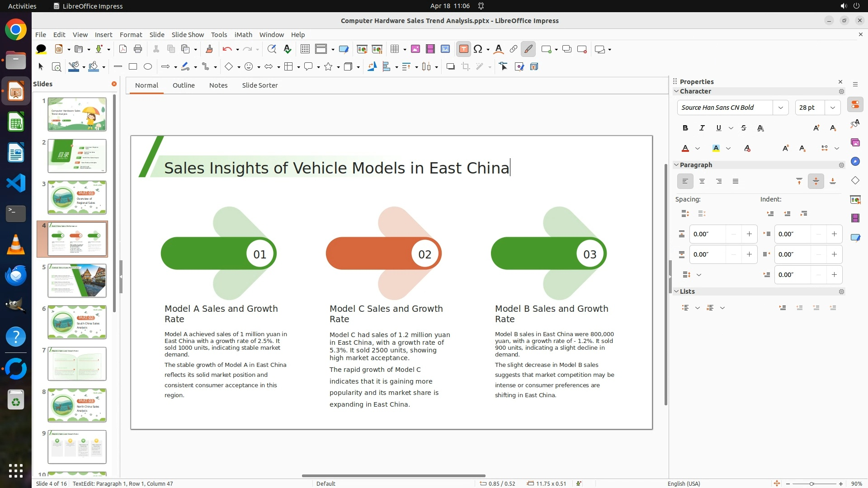Open the font size dropdown
Viewport: 868px width, 488px height.
(832, 108)
